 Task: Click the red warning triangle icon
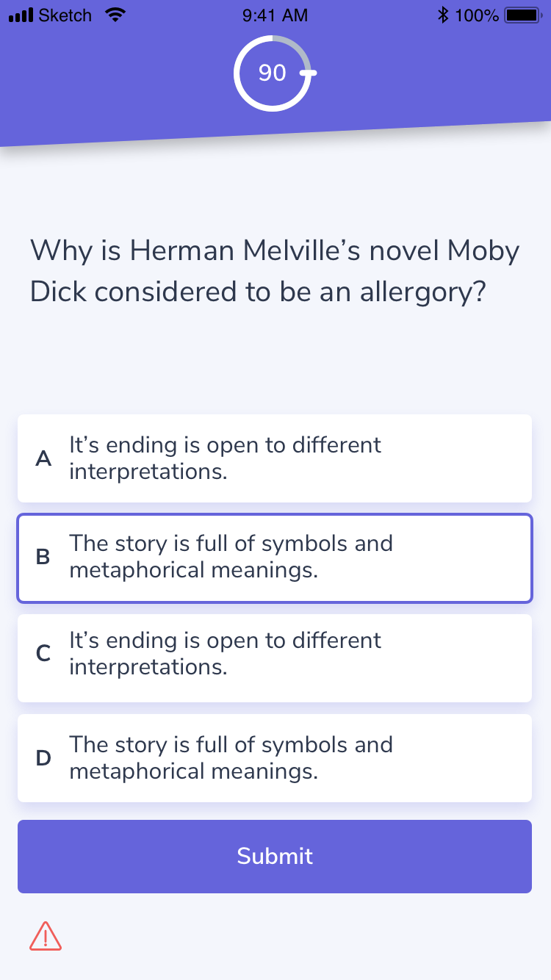coord(46,936)
